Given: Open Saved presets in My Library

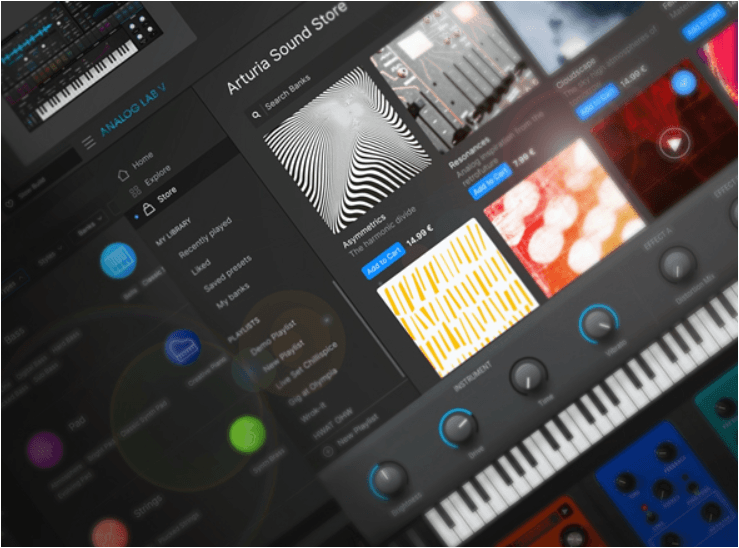Looking at the screenshot, I should (x=228, y=273).
